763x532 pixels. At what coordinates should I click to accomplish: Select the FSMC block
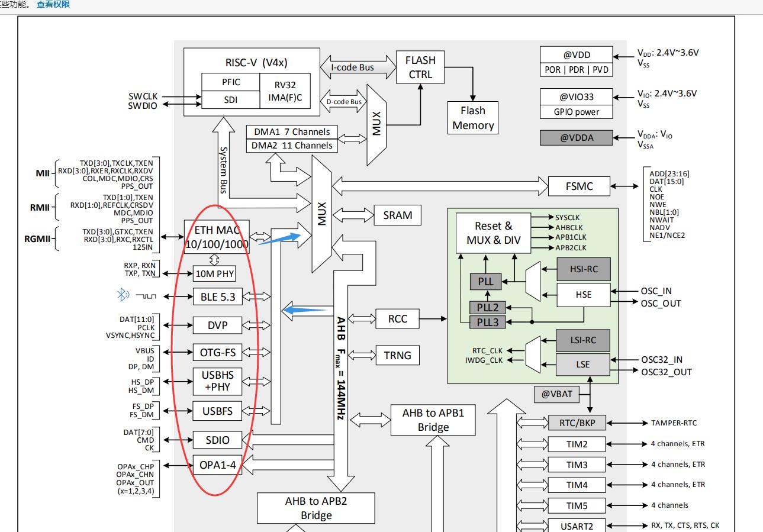579,186
